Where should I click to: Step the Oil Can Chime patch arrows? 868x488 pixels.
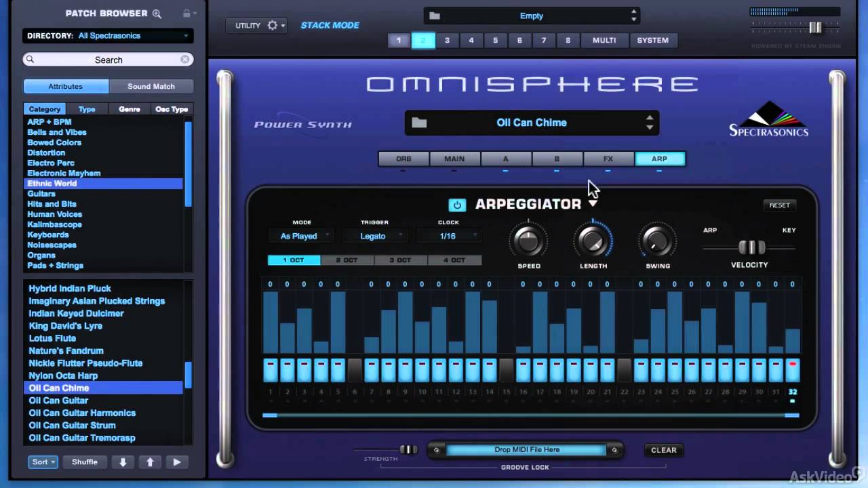click(x=650, y=123)
